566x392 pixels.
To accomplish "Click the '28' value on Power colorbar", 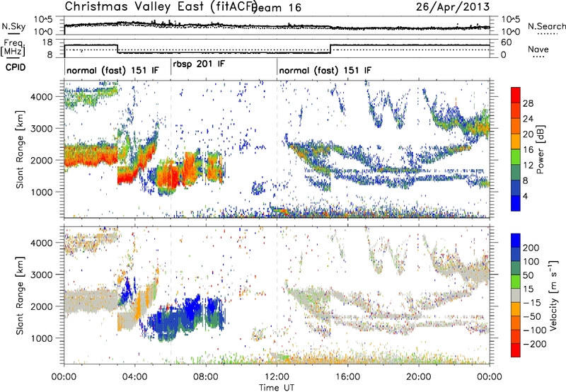I will click(528, 103).
